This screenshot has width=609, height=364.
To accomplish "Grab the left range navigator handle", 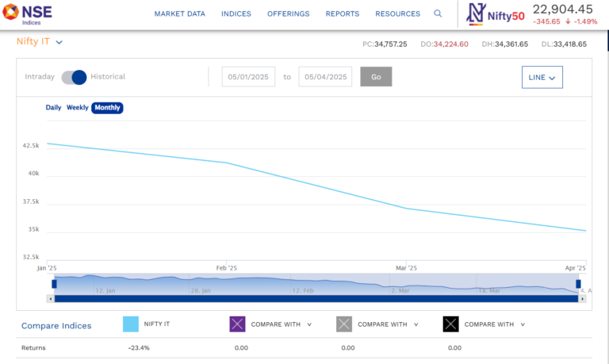I will pos(55,284).
